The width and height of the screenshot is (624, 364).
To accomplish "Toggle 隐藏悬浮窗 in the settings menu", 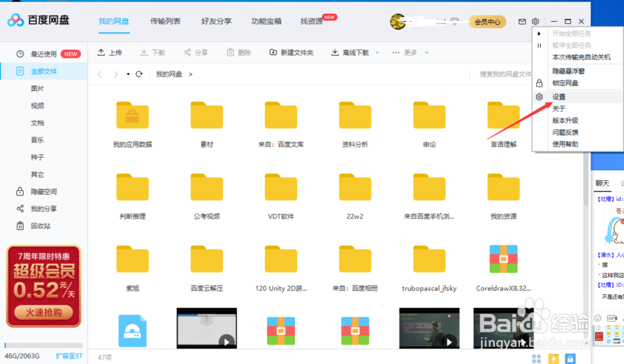I will click(568, 70).
